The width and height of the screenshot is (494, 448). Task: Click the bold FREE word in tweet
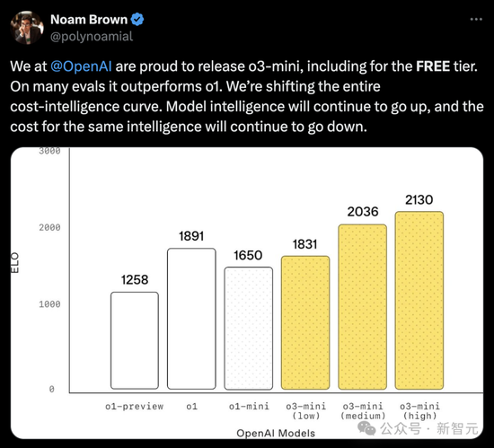tap(433, 66)
